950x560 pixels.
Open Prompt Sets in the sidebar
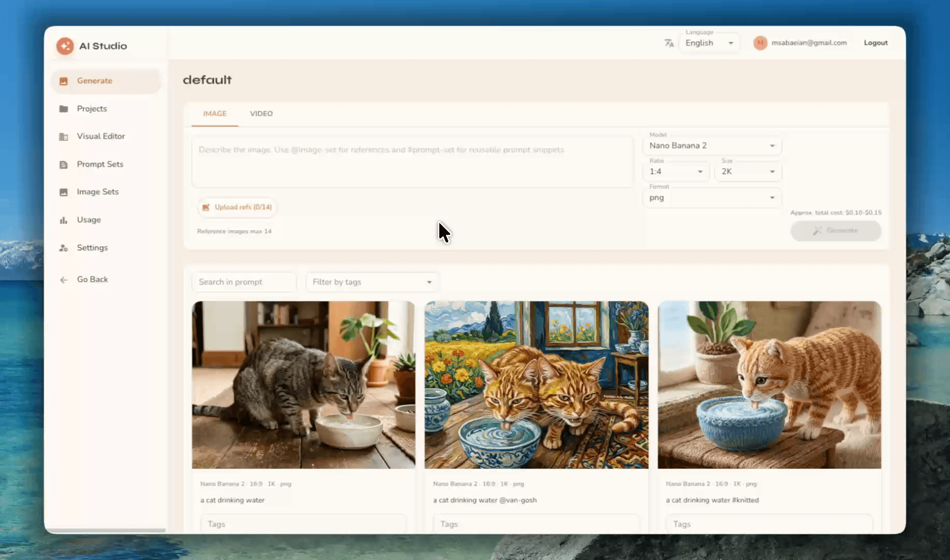tap(106, 164)
